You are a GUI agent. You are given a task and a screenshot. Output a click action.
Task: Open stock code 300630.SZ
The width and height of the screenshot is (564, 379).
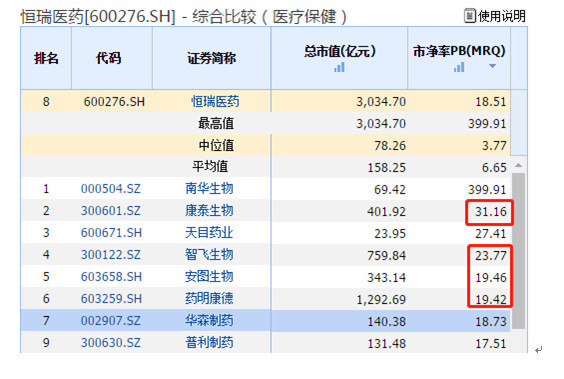[111, 343]
